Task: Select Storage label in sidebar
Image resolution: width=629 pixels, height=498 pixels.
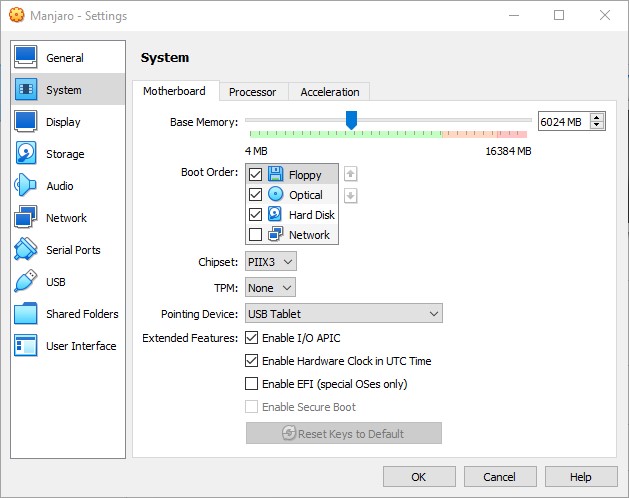Action: pos(65,154)
